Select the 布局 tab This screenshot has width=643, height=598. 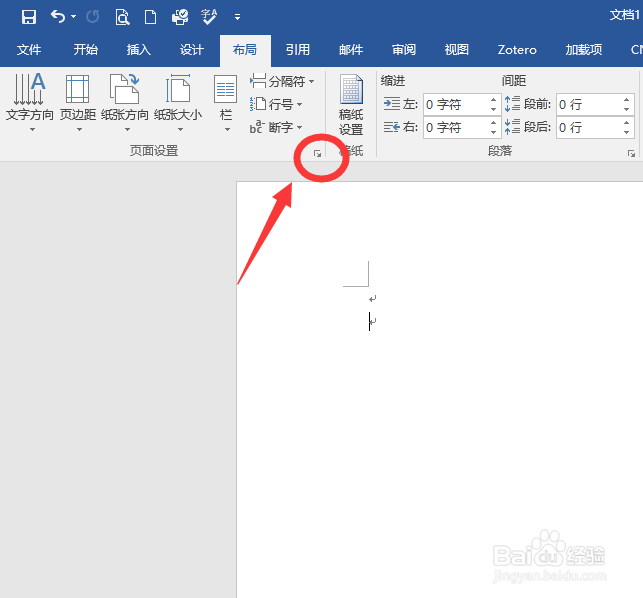pyautogui.click(x=245, y=50)
